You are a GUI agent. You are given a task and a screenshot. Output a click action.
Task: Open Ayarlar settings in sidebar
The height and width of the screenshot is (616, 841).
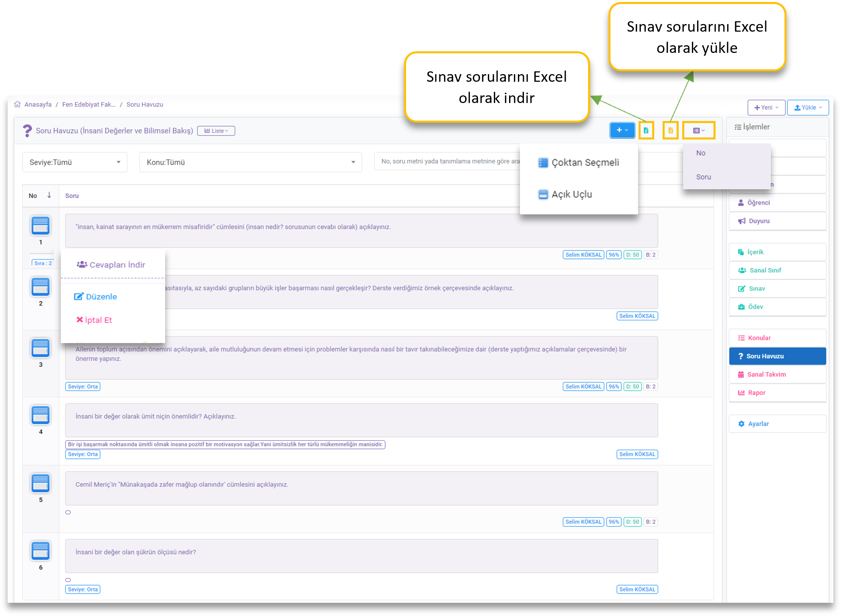(758, 424)
